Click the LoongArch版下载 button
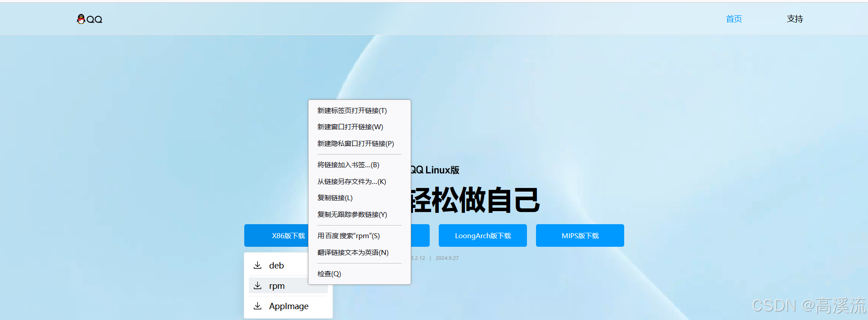 pyautogui.click(x=483, y=235)
